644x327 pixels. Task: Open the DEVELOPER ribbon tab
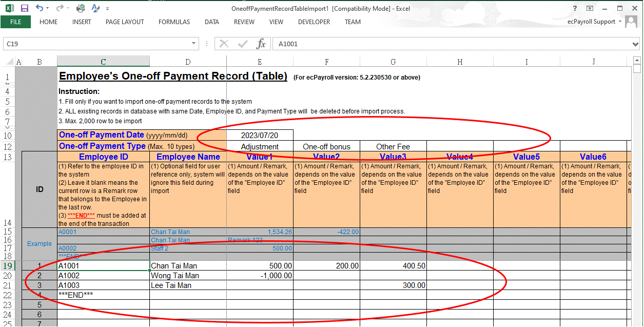click(314, 22)
